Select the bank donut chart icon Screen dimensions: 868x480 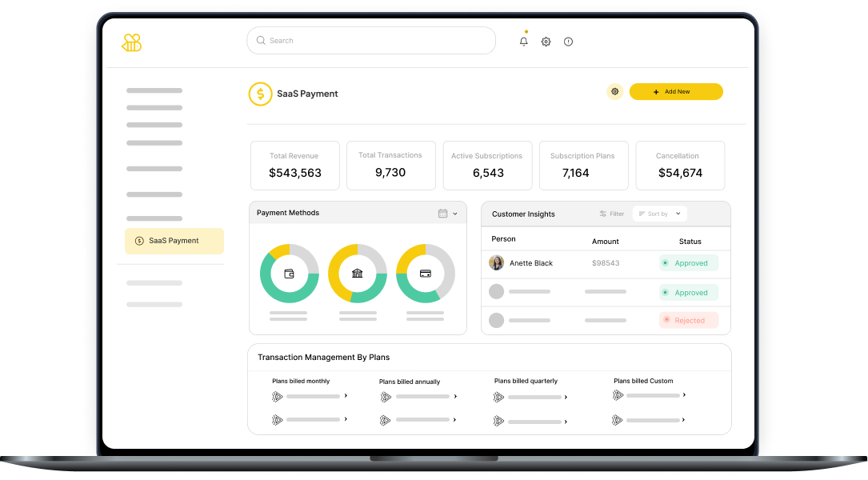point(358,274)
